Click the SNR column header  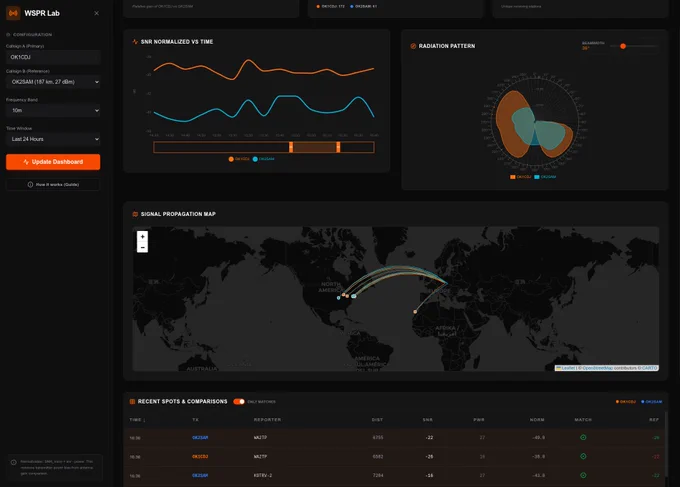coord(428,420)
